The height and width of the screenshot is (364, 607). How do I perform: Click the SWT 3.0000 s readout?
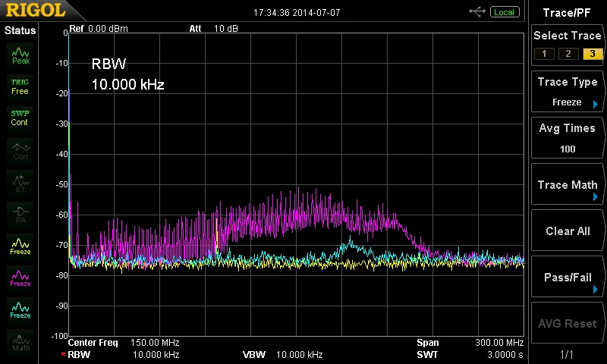[470, 355]
